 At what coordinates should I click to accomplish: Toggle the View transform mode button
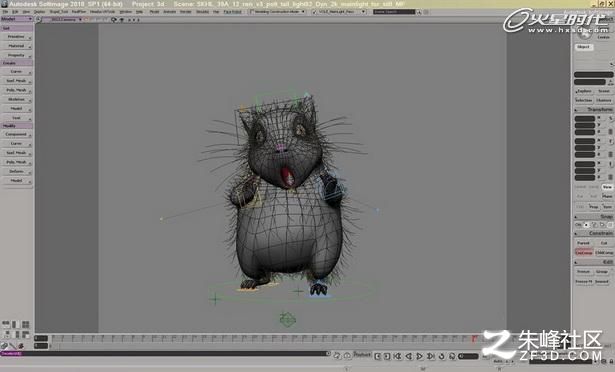[x=607, y=187]
